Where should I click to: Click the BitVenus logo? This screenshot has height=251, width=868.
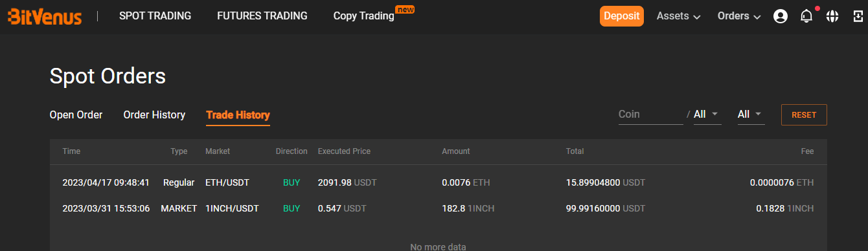45,16
